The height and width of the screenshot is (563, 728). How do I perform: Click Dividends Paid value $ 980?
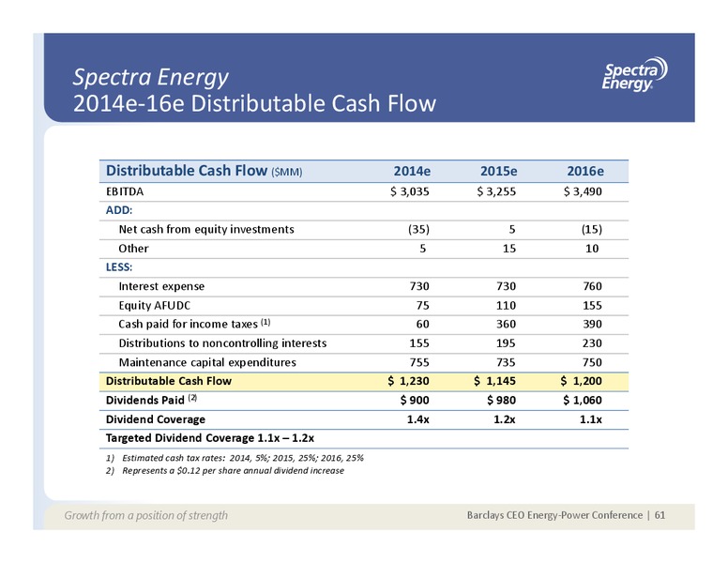(x=501, y=400)
